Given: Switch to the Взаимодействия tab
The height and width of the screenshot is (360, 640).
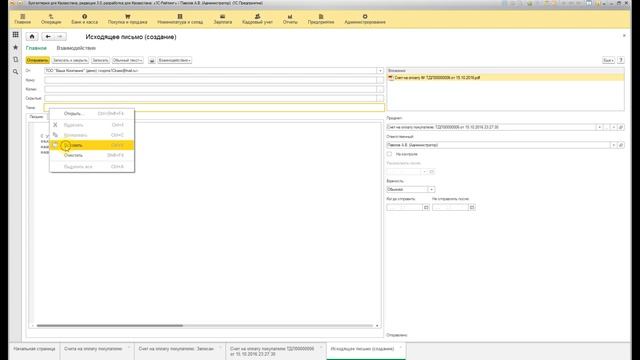Looking at the screenshot, I should [76, 48].
